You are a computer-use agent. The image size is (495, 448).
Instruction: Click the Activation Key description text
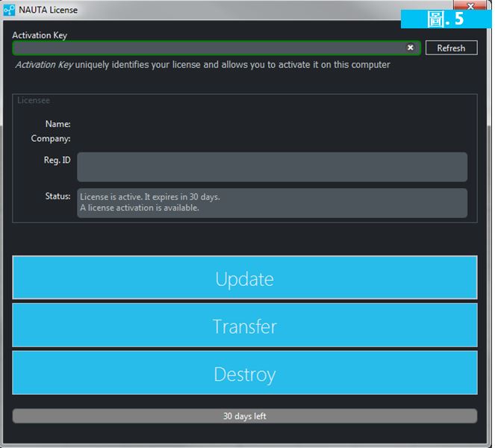pyautogui.click(x=203, y=65)
